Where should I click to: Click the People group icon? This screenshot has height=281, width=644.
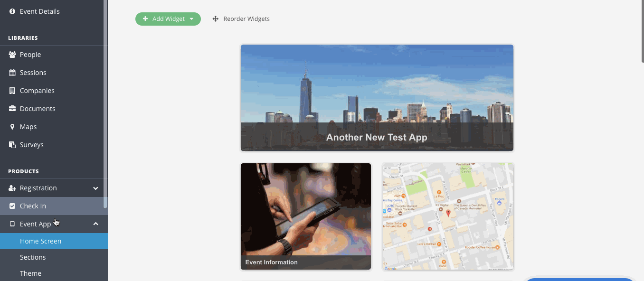[x=12, y=55]
